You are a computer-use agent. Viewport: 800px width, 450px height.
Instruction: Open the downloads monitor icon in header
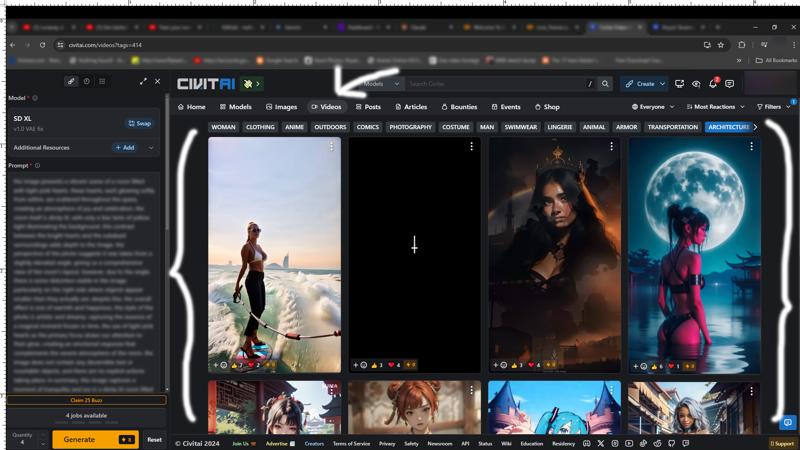coord(679,84)
